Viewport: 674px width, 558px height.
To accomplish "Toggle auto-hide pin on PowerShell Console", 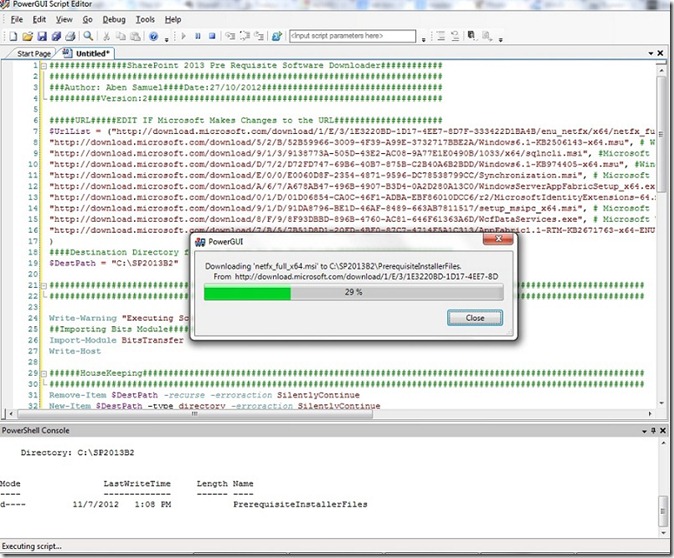I will (x=653, y=430).
